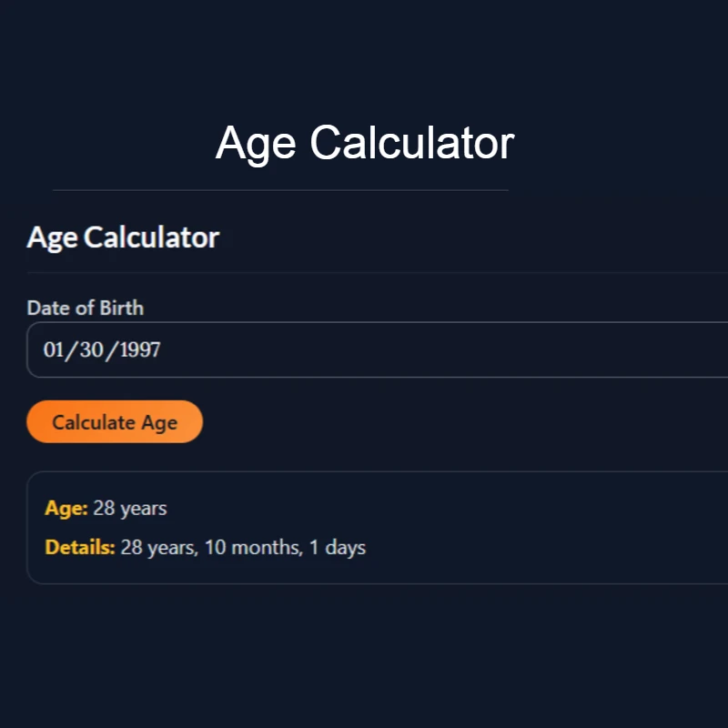Screen dimensions: 728x728
Task: Click the Date of Birth label
Action: [x=86, y=308]
